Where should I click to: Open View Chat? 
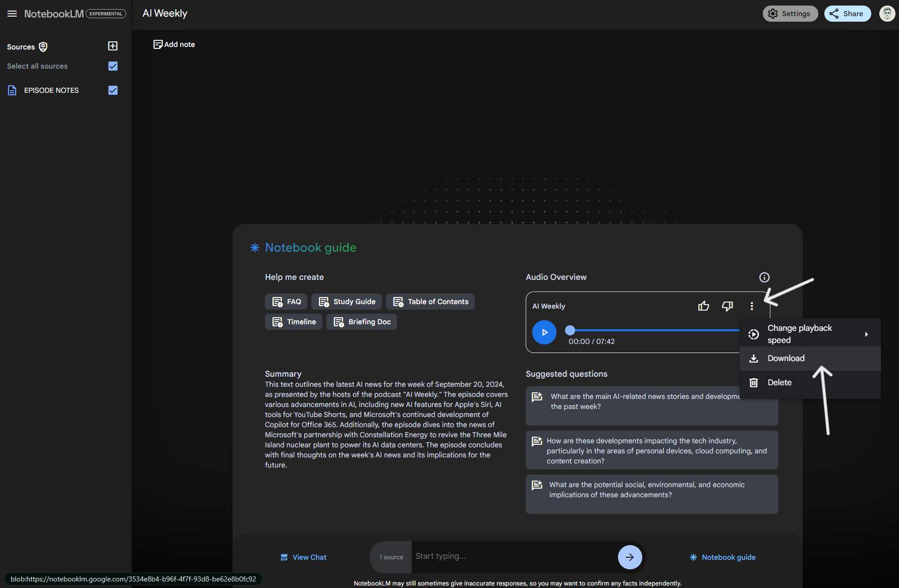pos(304,557)
